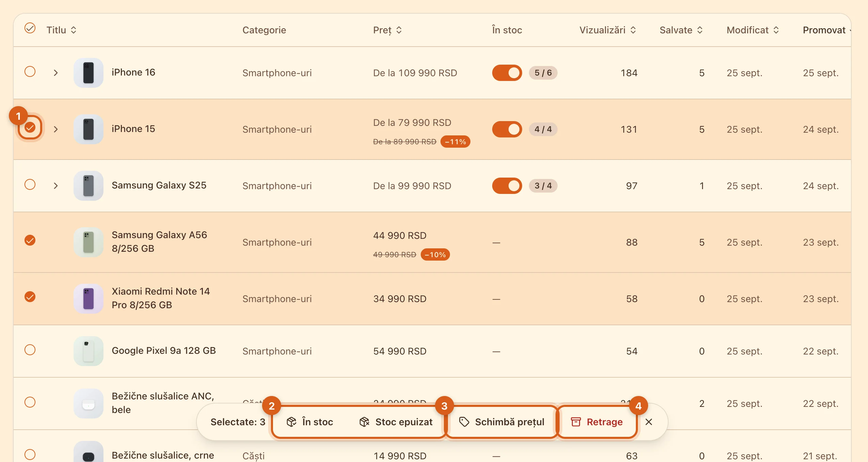This screenshot has height=462, width=868.
Task: Turn off the iPhone 16 stock toggle
Action: (507, 73)
